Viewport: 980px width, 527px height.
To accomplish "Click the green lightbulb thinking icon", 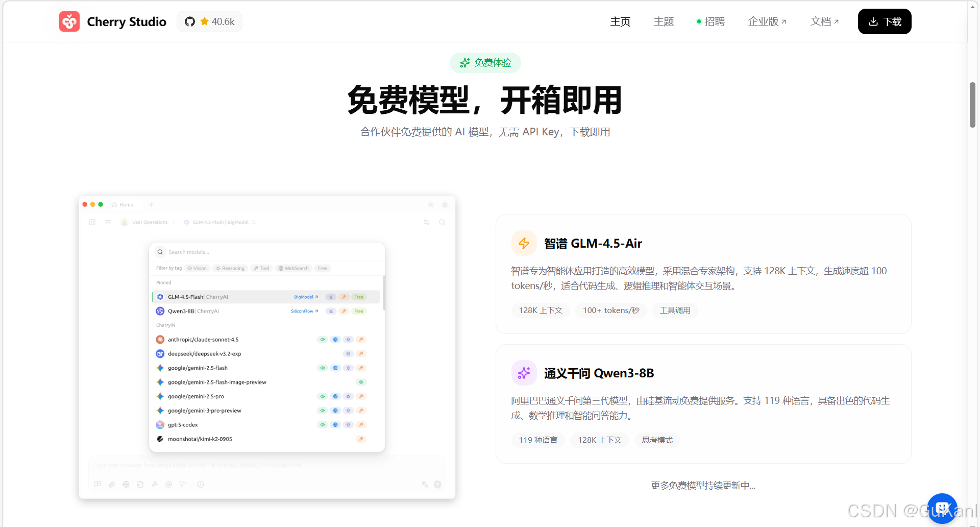I will click(182, 484).
